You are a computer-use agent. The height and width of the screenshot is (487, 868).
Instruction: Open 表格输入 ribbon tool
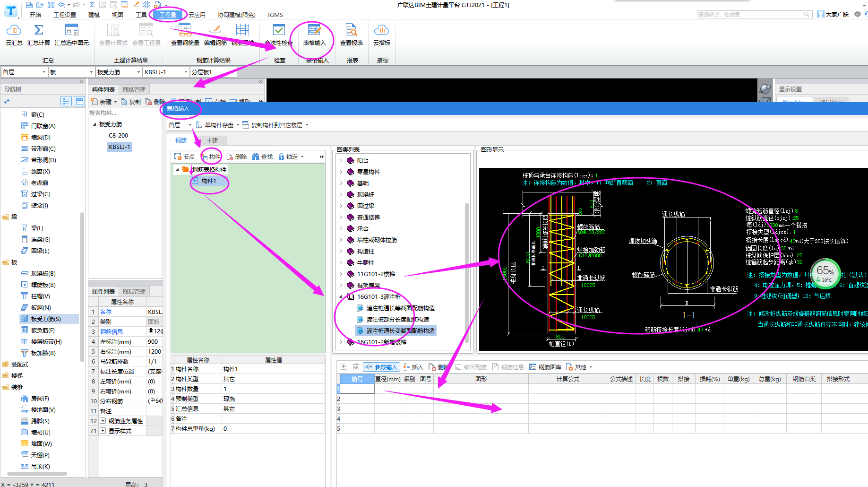click(314, 35)
